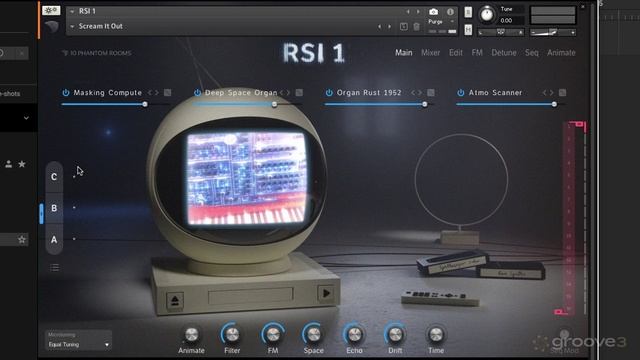Screen dimensions: 640x360
Task: Click the play button on the TV base
Action: tap(326, 293)
